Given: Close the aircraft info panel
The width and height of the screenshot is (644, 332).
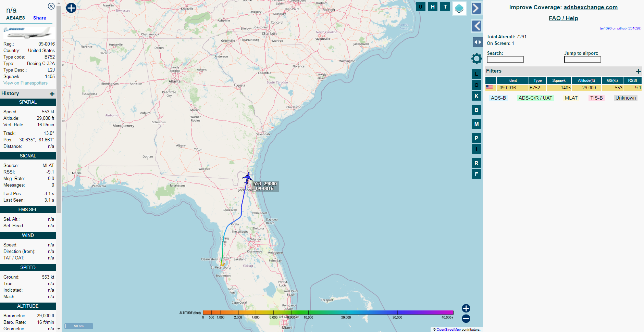Looking at the screenshot, I should coord(51,6).
